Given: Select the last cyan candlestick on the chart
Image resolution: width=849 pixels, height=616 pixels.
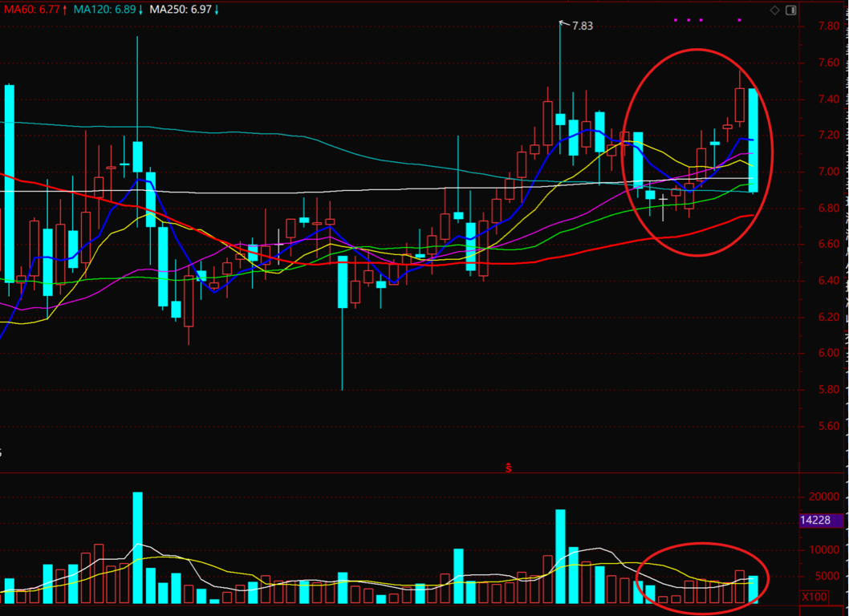Looking at the screenshot, I should [754, 140].
